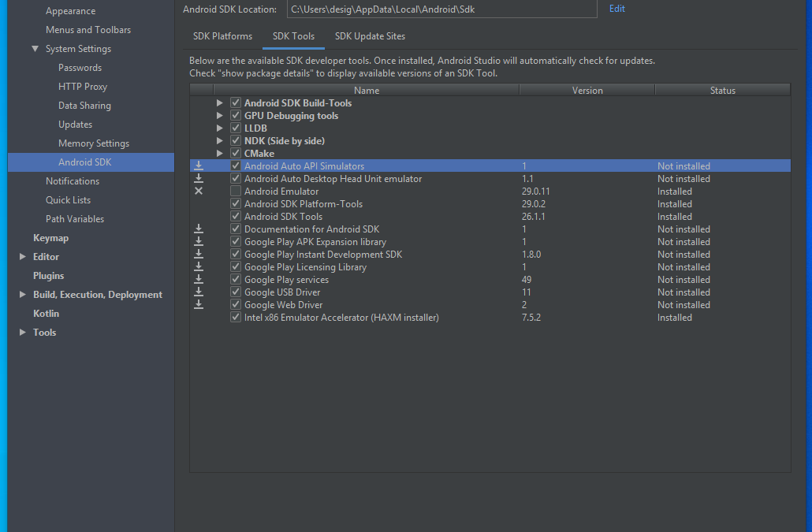This screenshot has height=532, width=812.
Task: Click download icon beside Google Play Instant Development SDK
Action: pos(199,254)
